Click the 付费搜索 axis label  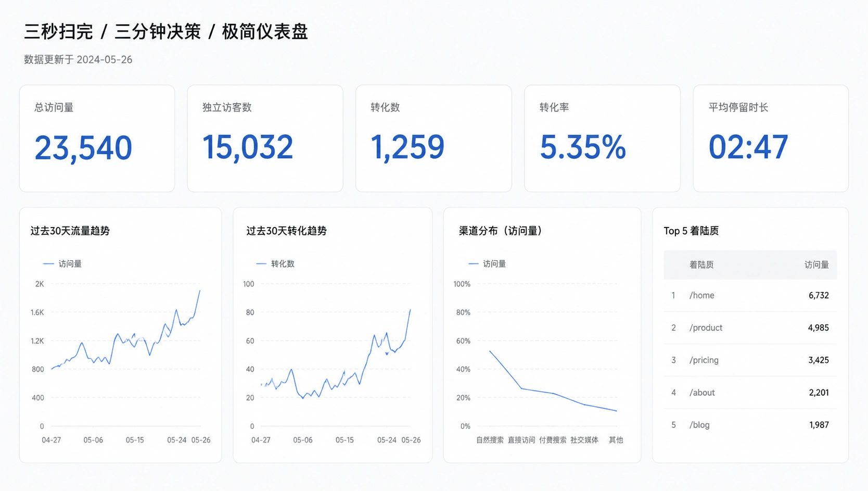pos(553,440)
